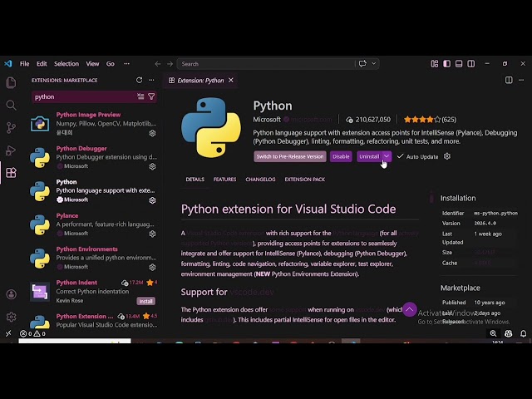Image resolution: width=532 pixels, height=399 pixels.
Task: Open Copilot status icon in status bar
Action: 508,333
